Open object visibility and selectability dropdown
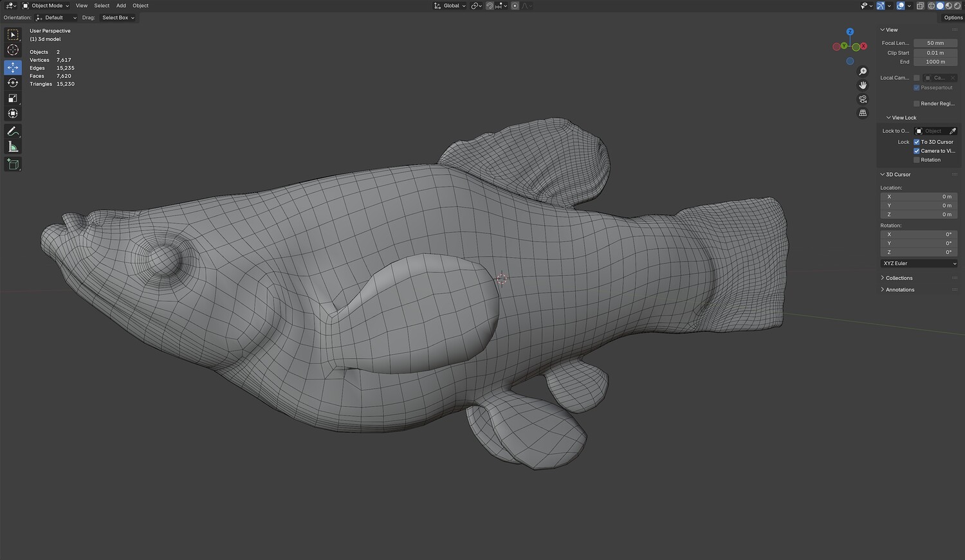This screenshot has height=560, width=965. 866,6
